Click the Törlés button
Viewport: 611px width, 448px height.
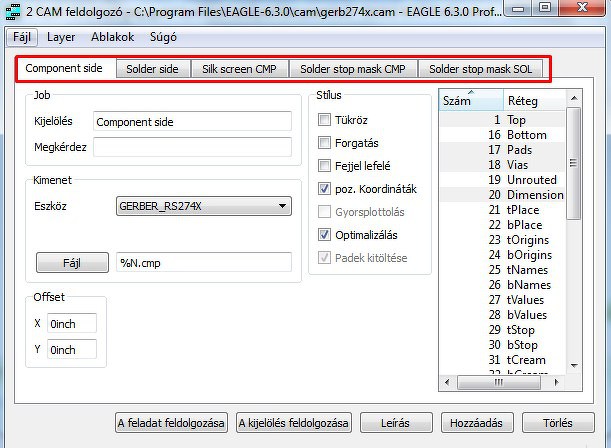click(558, 423)
